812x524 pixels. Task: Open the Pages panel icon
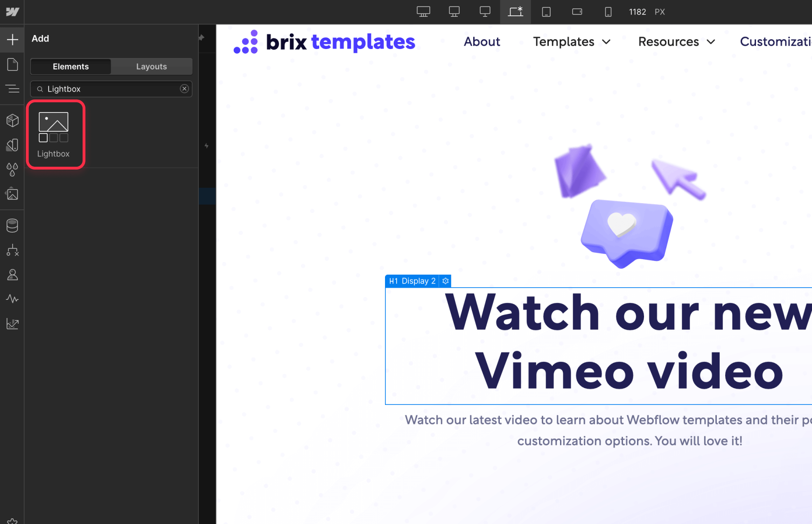[12, 64]
